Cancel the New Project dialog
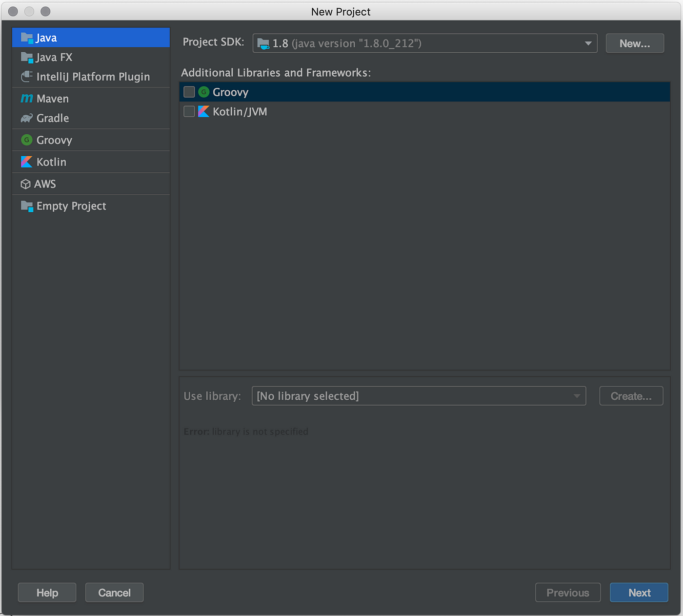Viewport: 683px width, 616px height. coord(115,593)
